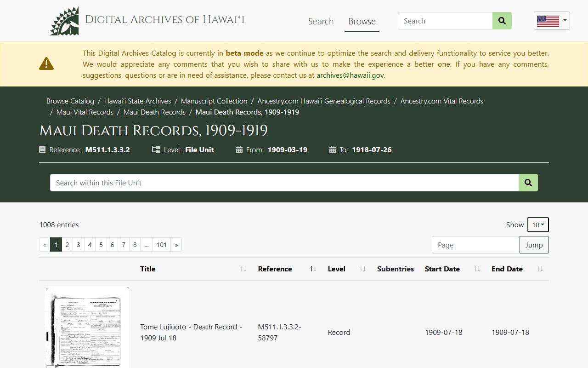Open the Browse nav tab

(362, 21)
